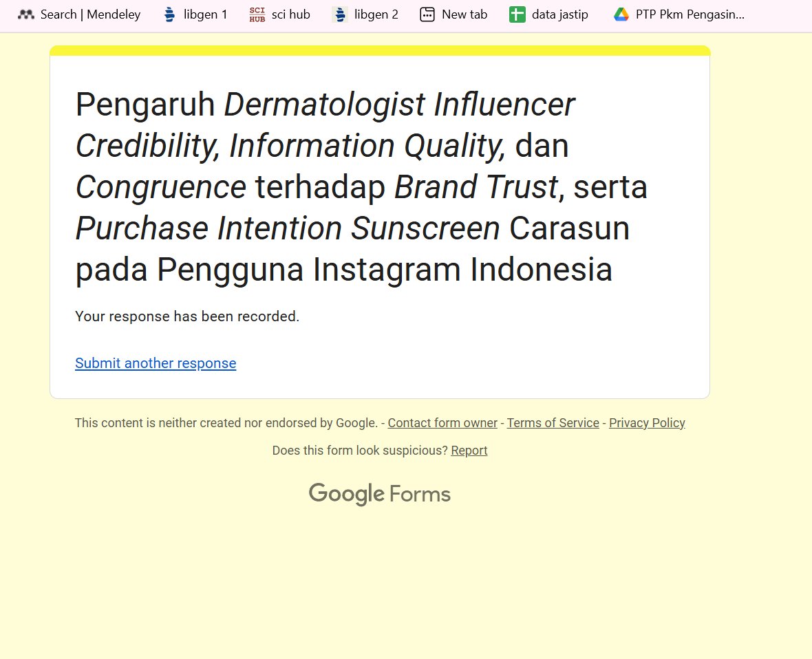Open the New tab bookmark label
This screenshot has width=812, height=659.
464,14
